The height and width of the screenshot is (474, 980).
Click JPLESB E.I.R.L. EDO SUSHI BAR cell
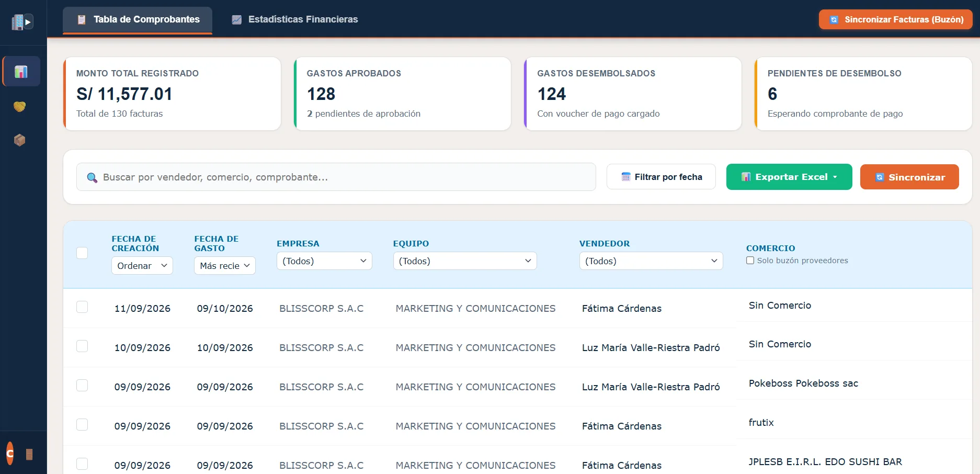pyautogui.click(x=825, y=462)
